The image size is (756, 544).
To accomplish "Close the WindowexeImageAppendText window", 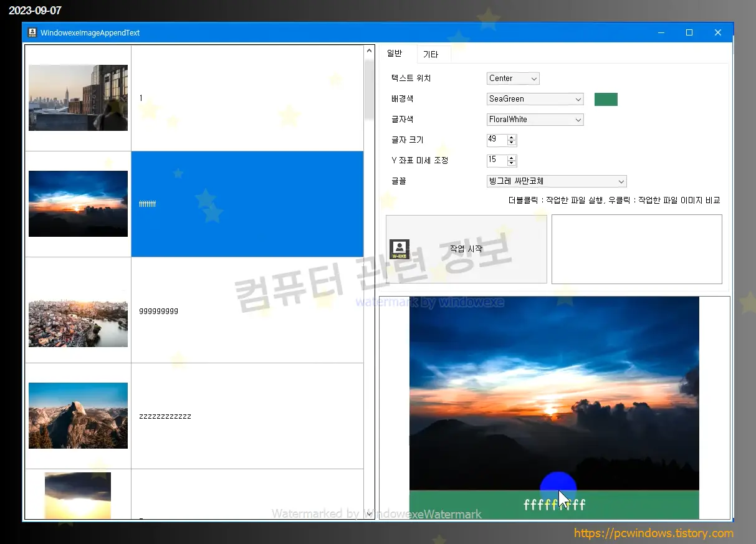I will 718,32.
